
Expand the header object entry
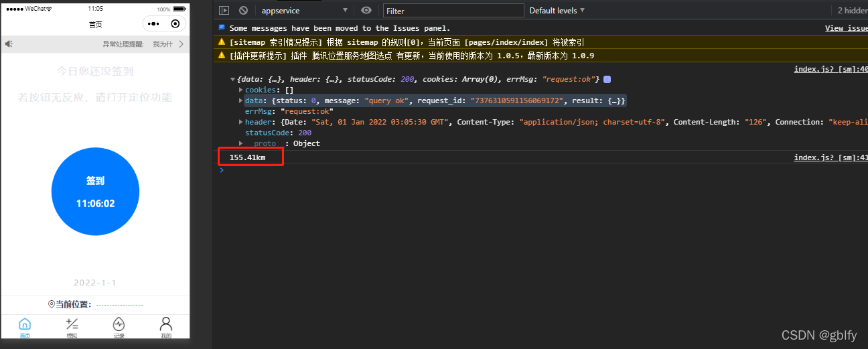pos(241,122)
